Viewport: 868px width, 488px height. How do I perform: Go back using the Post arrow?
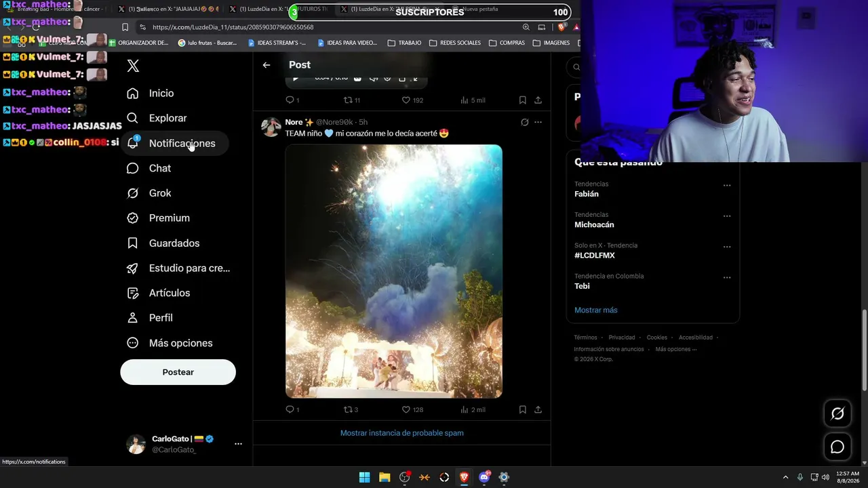[267, 65]
